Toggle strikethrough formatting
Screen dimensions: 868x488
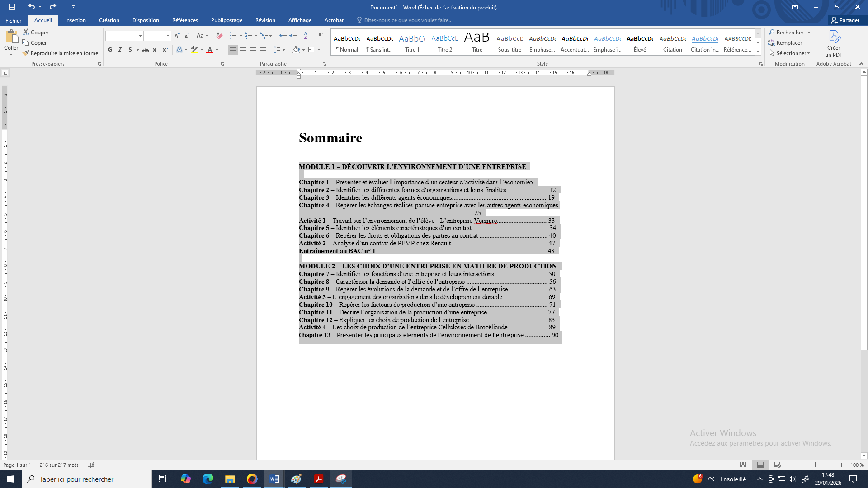(x=145, y=50)
